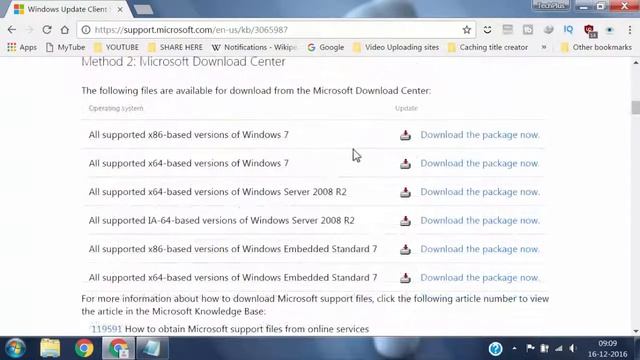The height and width of the screenshot is (360, 640).
Task: Download the package for x64 Windows 7
Action: click(480, 163)
